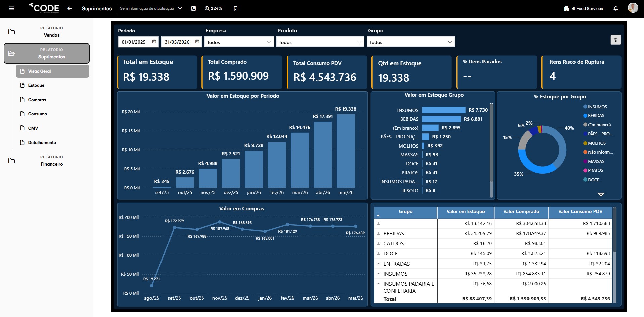The image size is (644, 317).
Task: Show more legend items with down arrow
Action: click(601, 194)
